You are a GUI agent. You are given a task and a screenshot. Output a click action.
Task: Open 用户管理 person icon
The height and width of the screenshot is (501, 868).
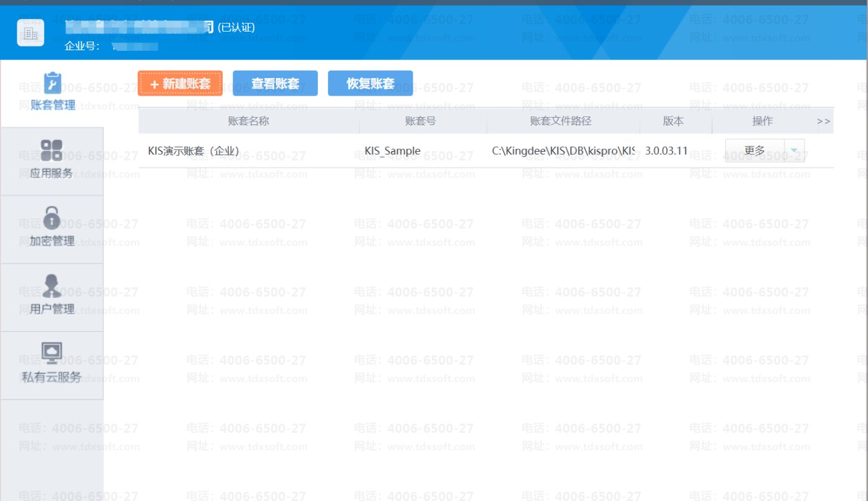[x=52, y=285]
